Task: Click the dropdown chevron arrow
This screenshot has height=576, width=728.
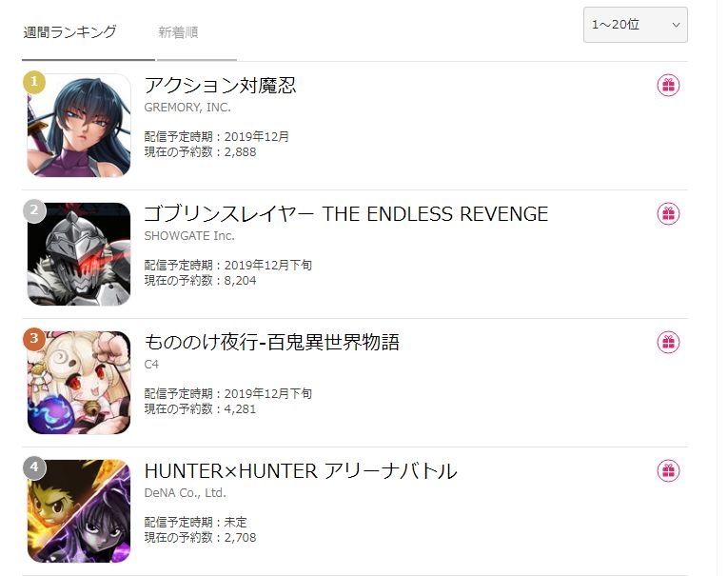Action: (x=676, y=25)
